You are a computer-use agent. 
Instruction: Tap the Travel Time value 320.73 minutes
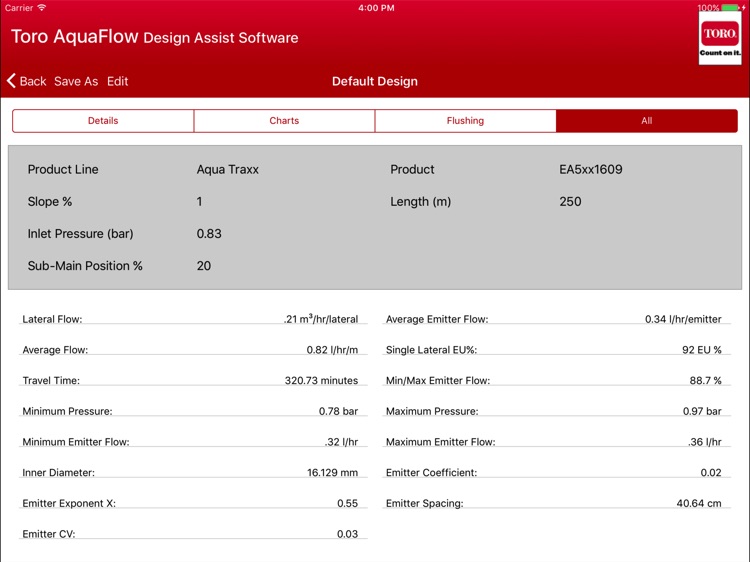coord(321,380)
